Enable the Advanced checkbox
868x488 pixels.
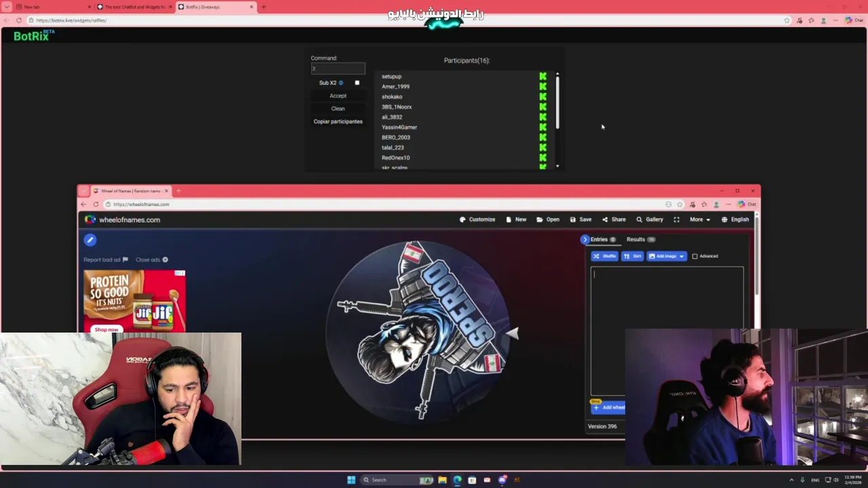(694, 256)
